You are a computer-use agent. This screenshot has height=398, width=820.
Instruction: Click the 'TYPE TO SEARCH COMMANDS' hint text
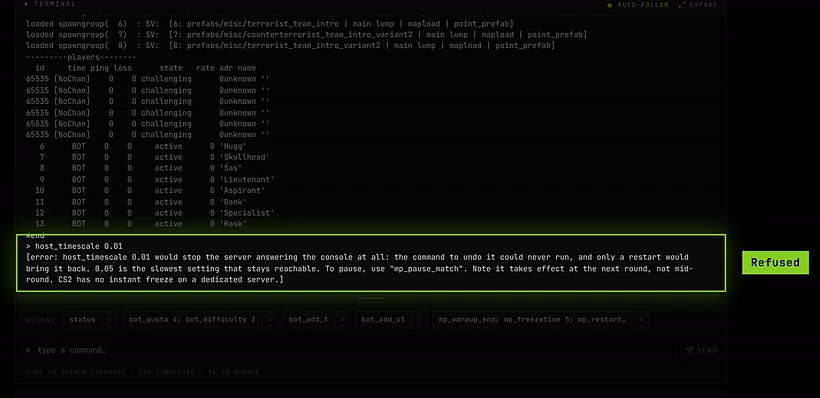[142, 372]
